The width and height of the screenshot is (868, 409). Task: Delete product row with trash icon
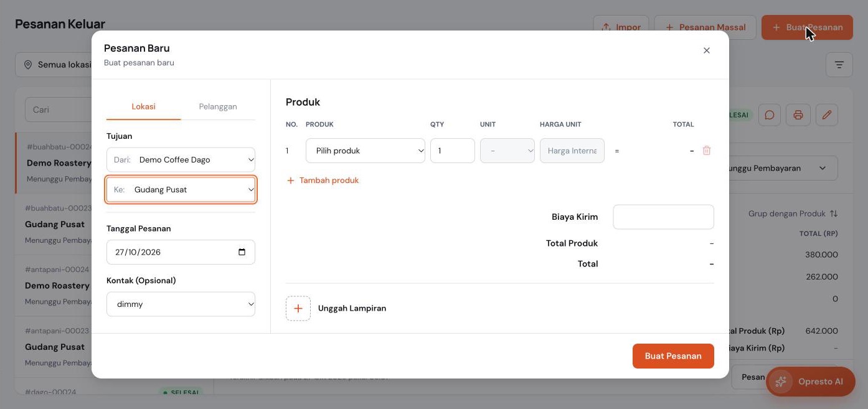click(707, 151)
